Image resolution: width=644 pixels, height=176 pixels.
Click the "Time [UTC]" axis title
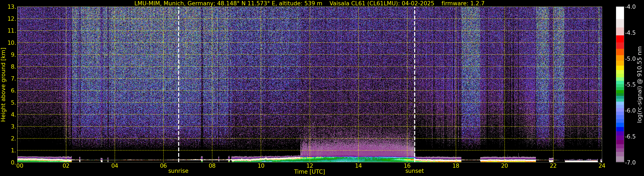pos(310,172)
